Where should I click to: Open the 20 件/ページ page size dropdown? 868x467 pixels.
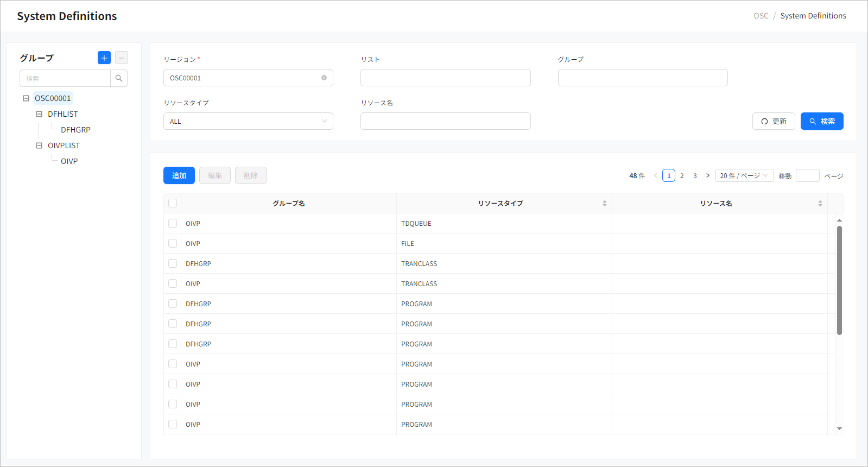coord(744,175)
